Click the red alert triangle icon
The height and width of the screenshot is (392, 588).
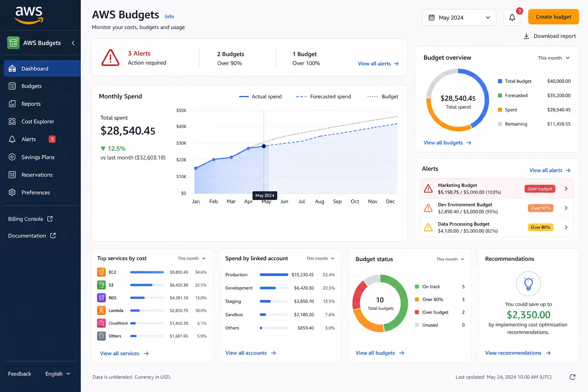tap(111, 57)
